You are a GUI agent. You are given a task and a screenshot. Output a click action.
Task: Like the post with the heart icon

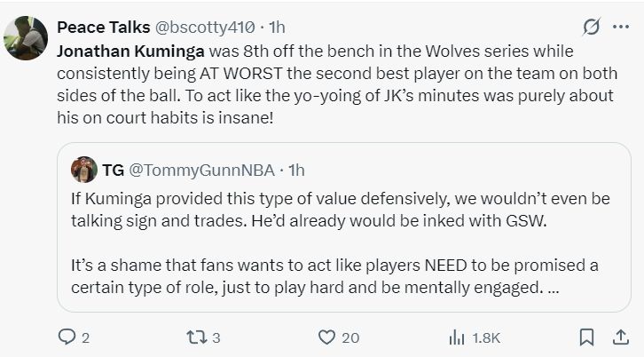pyautogui.click(x=326, y=337)
